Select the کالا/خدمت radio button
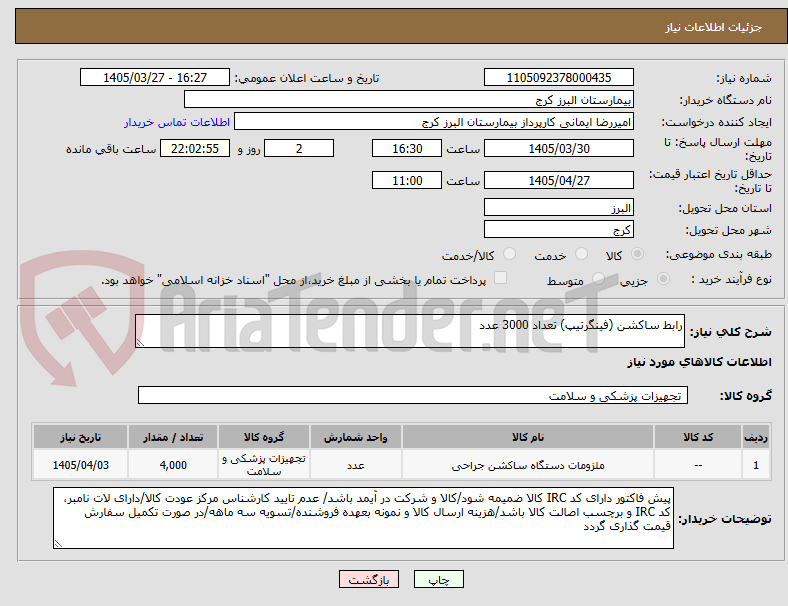Image resolution: width=788 pixels, height=606 pixels. point(509,254)
